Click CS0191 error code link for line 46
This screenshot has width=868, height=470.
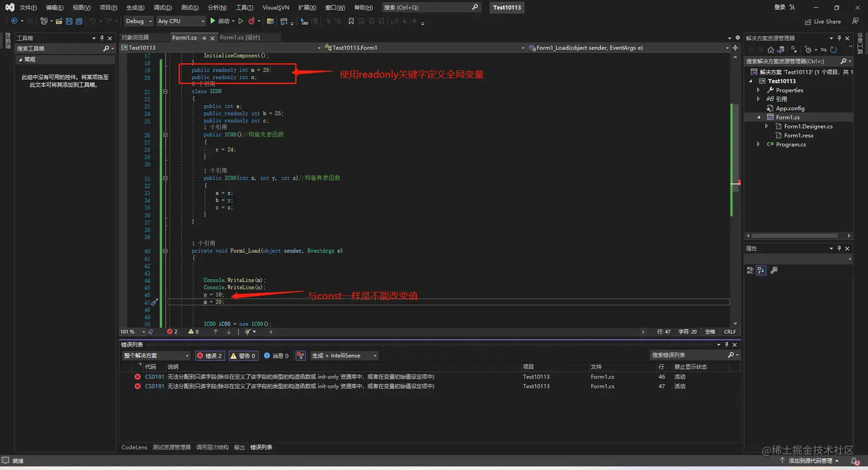pyautogui.click(x=154, y=377)
